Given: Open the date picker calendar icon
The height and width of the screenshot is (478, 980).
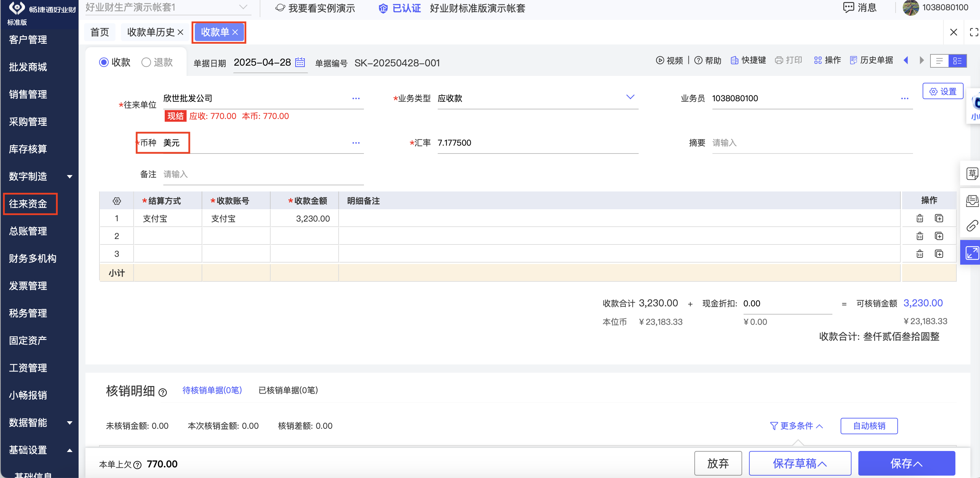Looking at the screenshot, I should tap(300, 62).
